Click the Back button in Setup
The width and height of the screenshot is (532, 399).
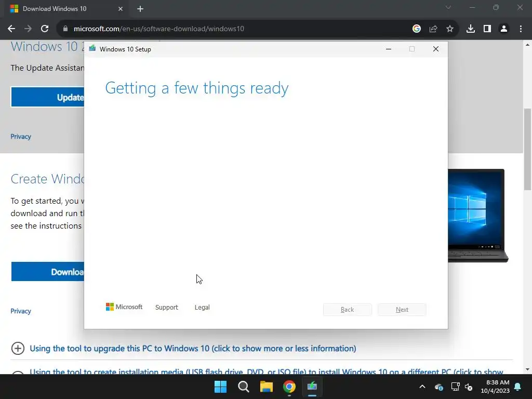pyautogui.click(x=348, y=310)
